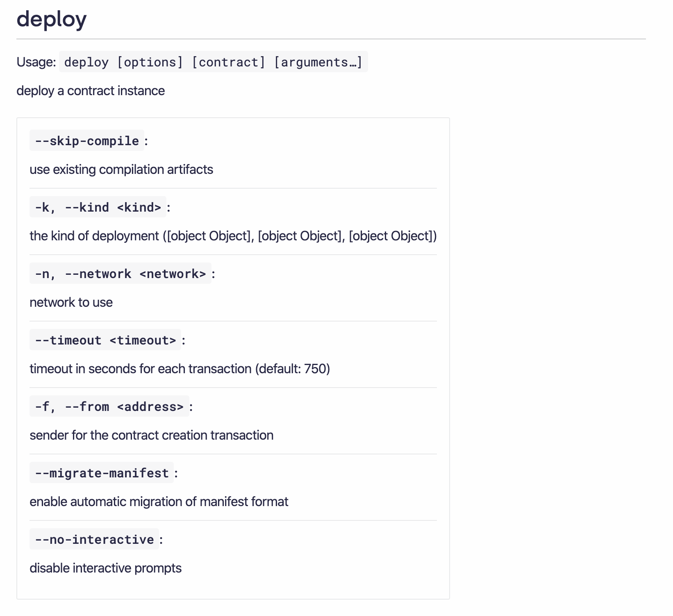Click the -k, --kind <kind> option label

tap(98, 208)
